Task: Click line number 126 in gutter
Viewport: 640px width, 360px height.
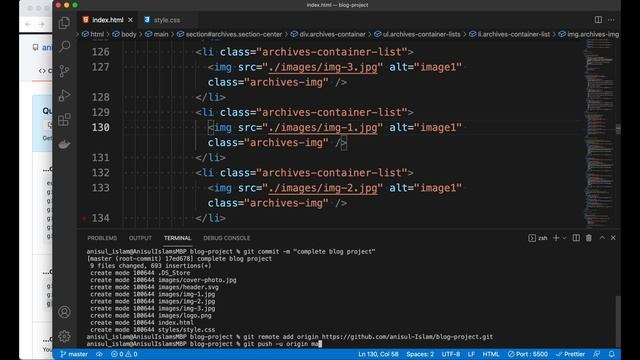Action: [100, 52]
